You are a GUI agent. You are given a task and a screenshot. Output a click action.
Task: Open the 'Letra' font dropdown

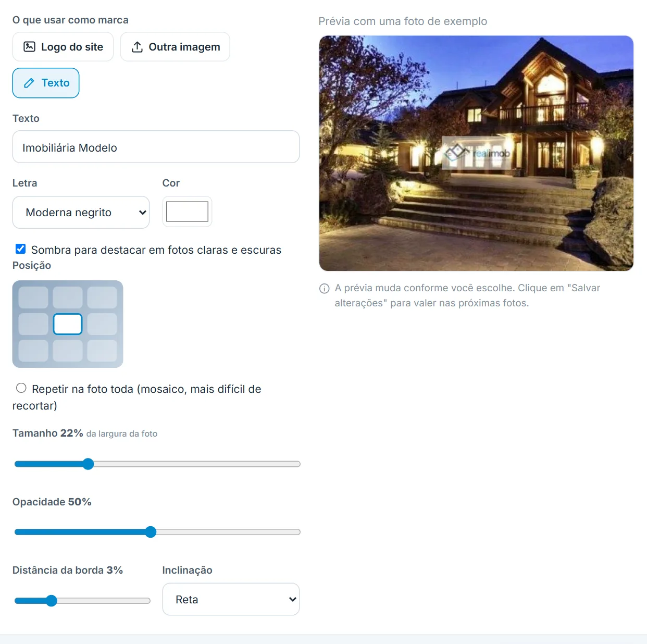point(81,212)
